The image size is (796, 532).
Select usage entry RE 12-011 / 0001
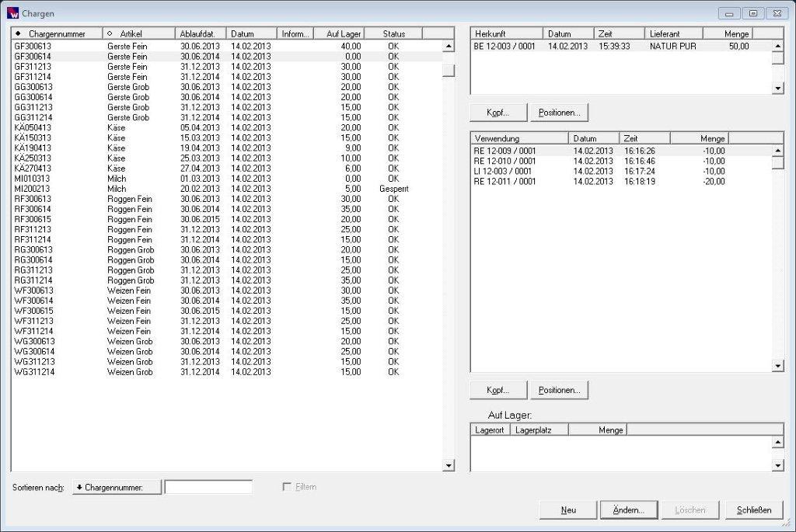pyautogui.click(x=505, y=181)
